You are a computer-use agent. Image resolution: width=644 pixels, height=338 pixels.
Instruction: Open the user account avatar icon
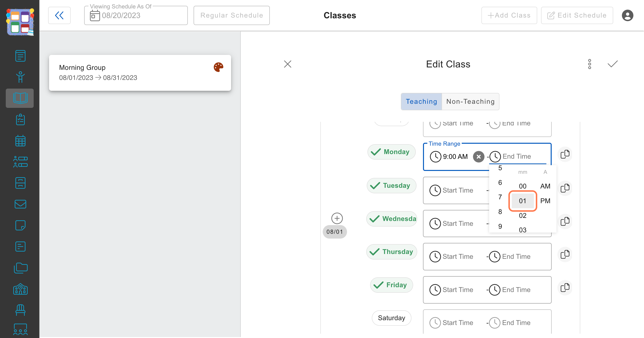627,15
